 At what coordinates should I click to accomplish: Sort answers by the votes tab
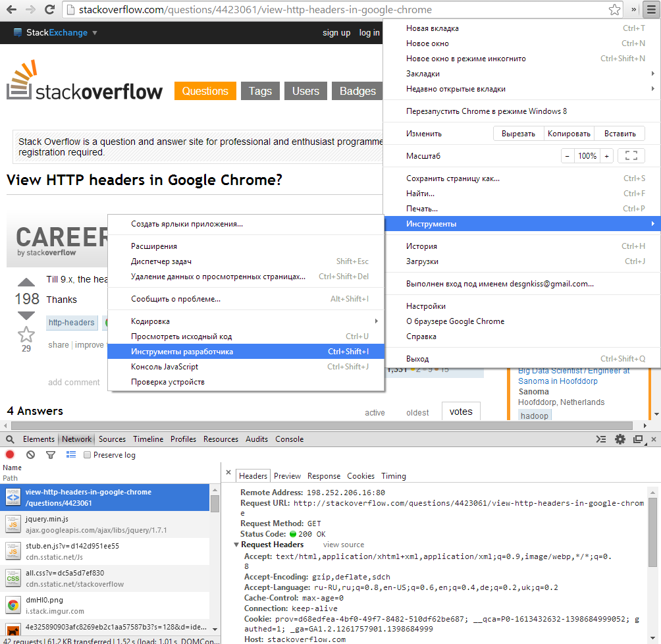461,411
